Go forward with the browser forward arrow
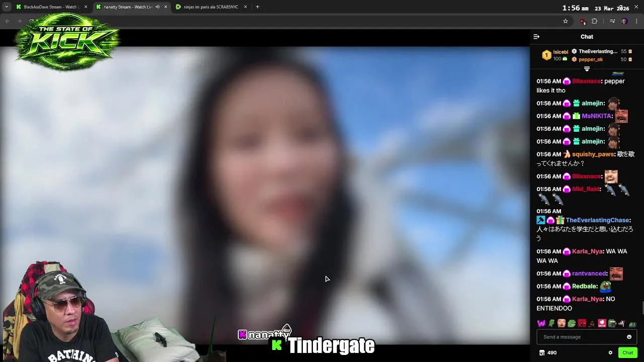This screenshot has height=362, width=644. tap(19, 21)
